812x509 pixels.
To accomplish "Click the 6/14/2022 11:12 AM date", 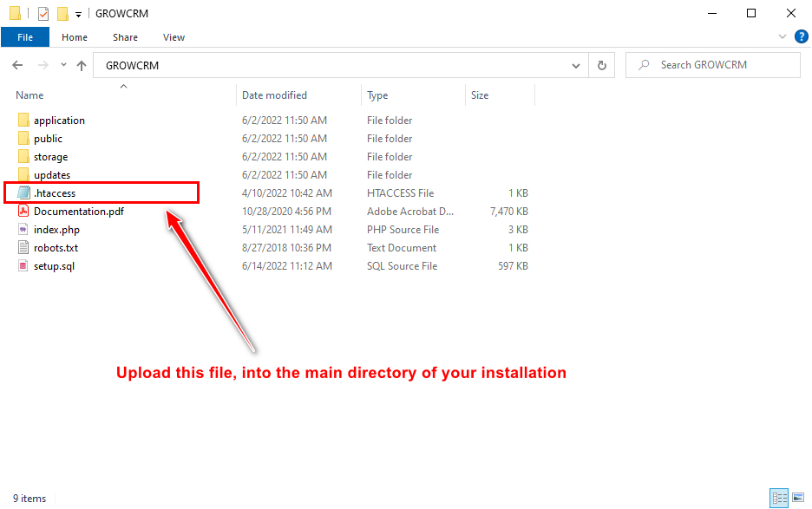I will click(x=287, y=266).
